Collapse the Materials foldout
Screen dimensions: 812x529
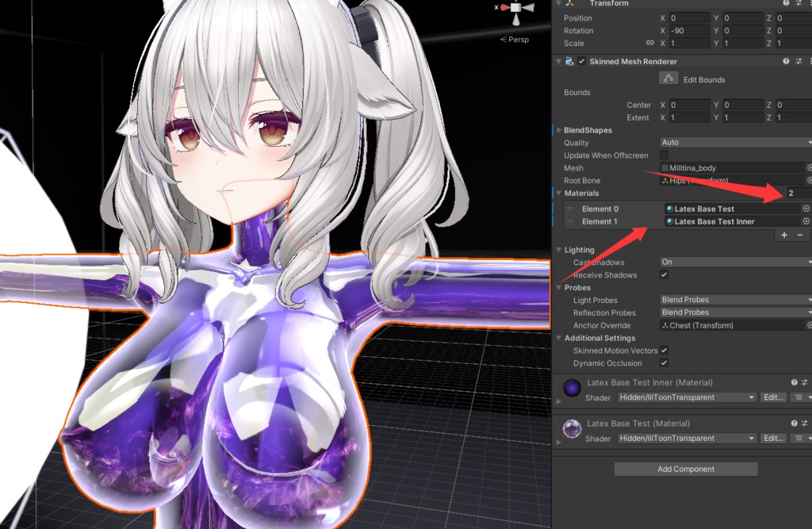[559, 193]
